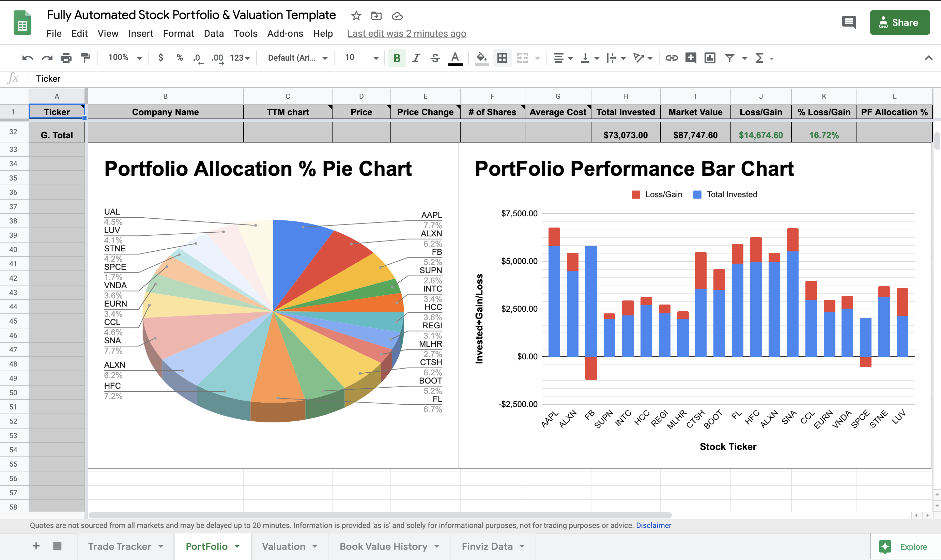The width and height of the screenshot is (941, 560).
Task: Click 'Last edit was 2 minutes ago' link
Action: [x=407, y=34]
